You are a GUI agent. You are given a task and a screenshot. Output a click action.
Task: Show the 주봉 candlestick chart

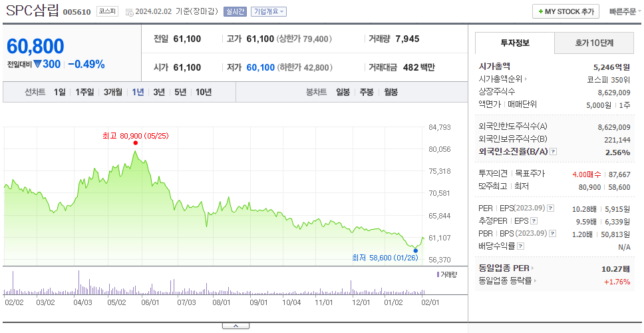click(x=367, y=92)
